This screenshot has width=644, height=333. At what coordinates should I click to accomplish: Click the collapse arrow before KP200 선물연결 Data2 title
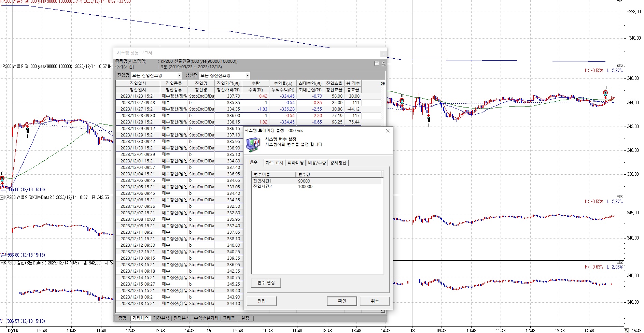click(x=2, y=198)
